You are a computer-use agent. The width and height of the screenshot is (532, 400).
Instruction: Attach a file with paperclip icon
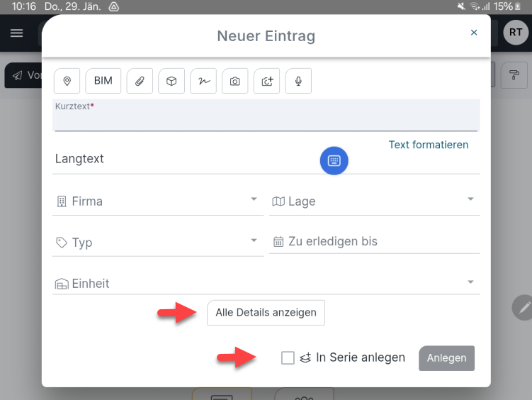click(140, 82)
